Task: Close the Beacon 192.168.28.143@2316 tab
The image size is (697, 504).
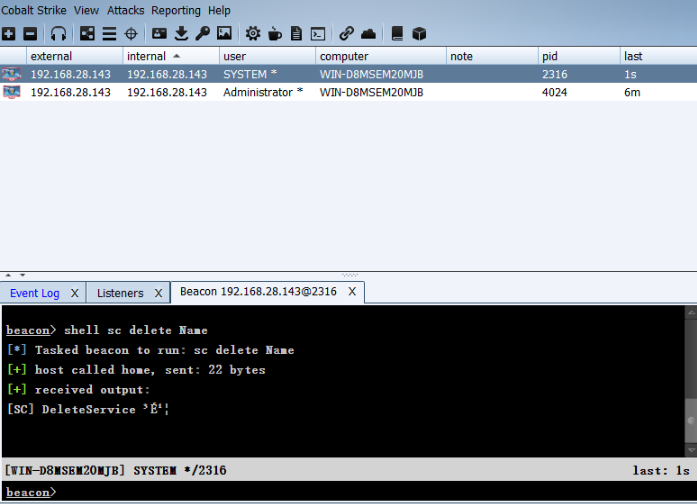Action: [x=351, y=292]
